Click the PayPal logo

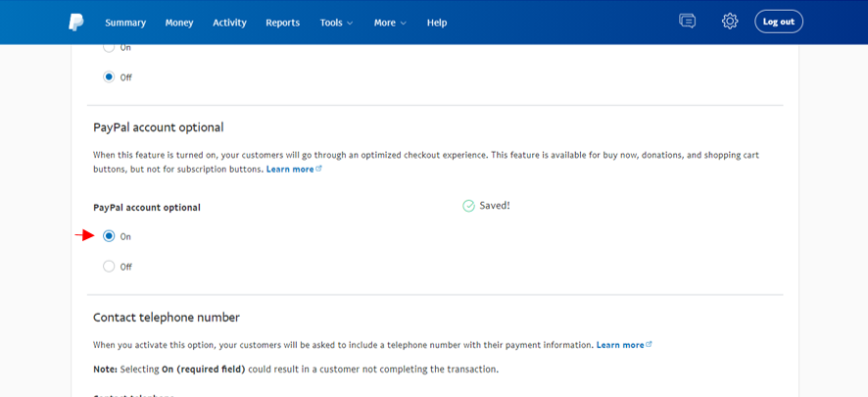click(75, 22)
